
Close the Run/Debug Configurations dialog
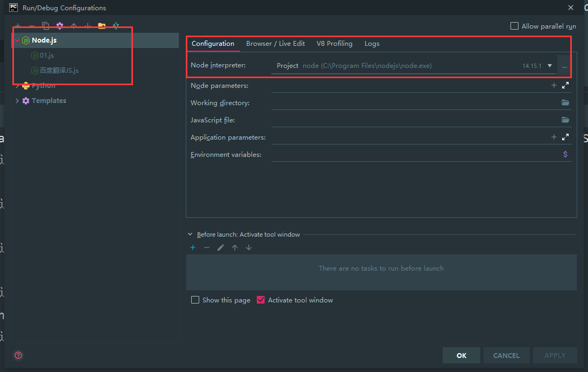[x=571, y=8]
